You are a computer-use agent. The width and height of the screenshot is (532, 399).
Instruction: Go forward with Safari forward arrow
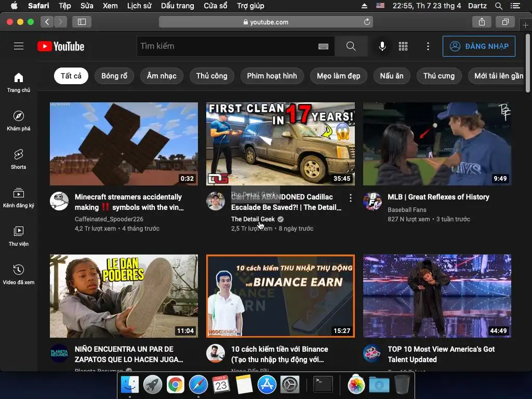pos(60,22)
